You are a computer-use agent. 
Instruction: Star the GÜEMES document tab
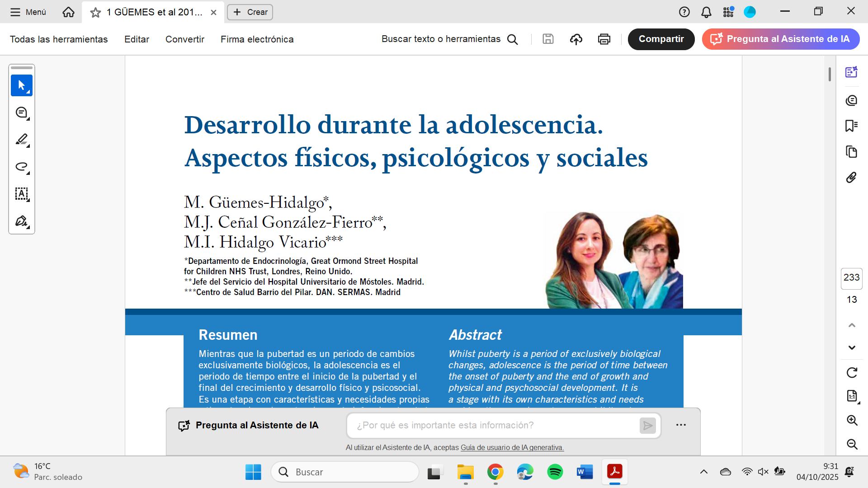(x=95, y=13)
